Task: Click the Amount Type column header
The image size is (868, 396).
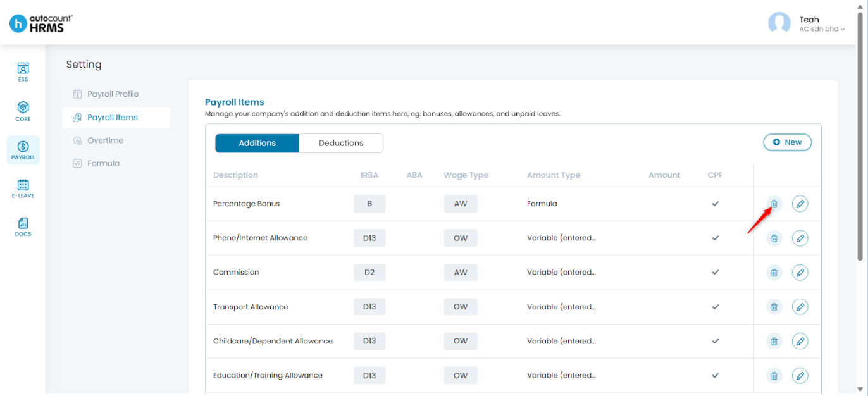Action: tap(554, 175)
